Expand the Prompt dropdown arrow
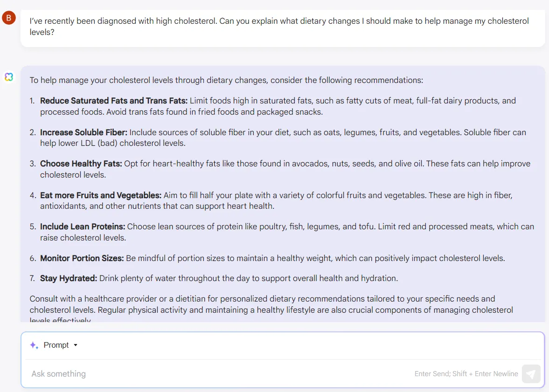This screenshot has width=549, height=392. (x=75, y=345)
